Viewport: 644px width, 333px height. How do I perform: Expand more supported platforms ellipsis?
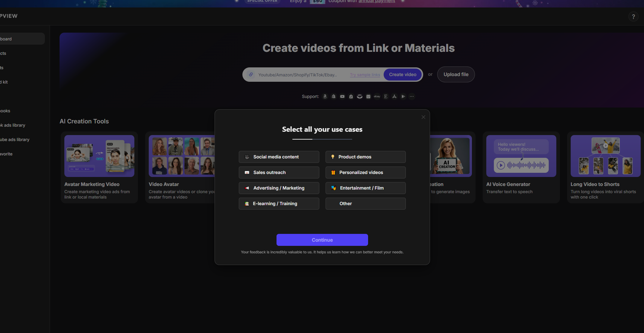[x=412, y=96]
